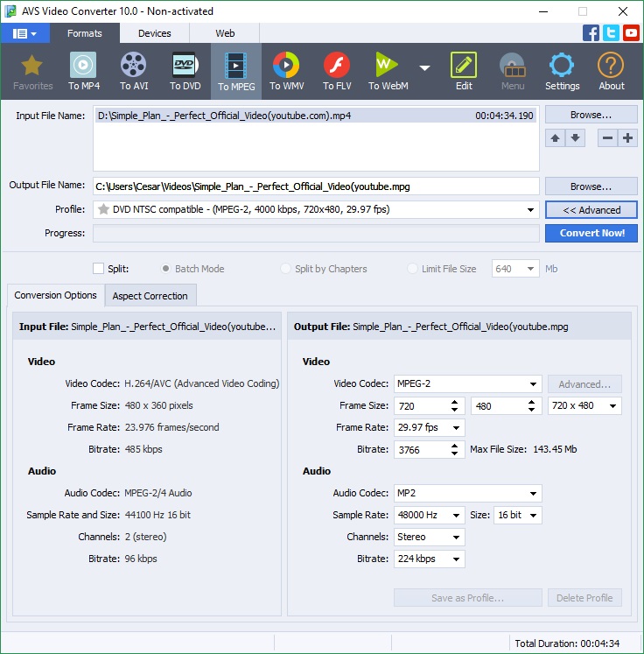Remove selected input file with minus
This screenshot has width=644, height=654.
coord(608,138)
